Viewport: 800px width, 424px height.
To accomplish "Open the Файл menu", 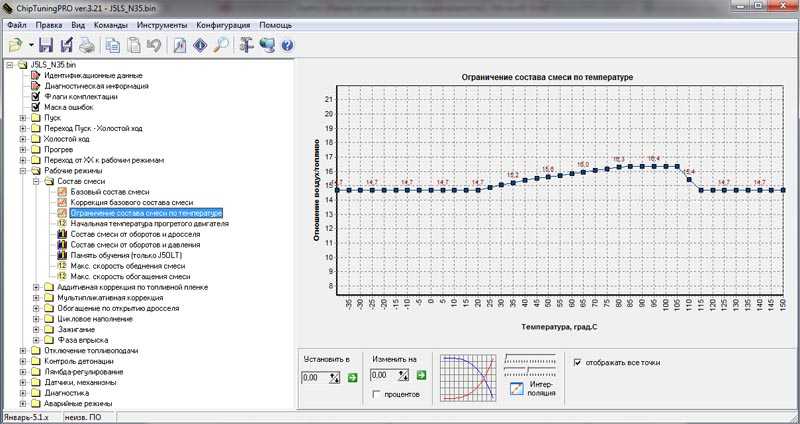I will [x=17, y=25].
